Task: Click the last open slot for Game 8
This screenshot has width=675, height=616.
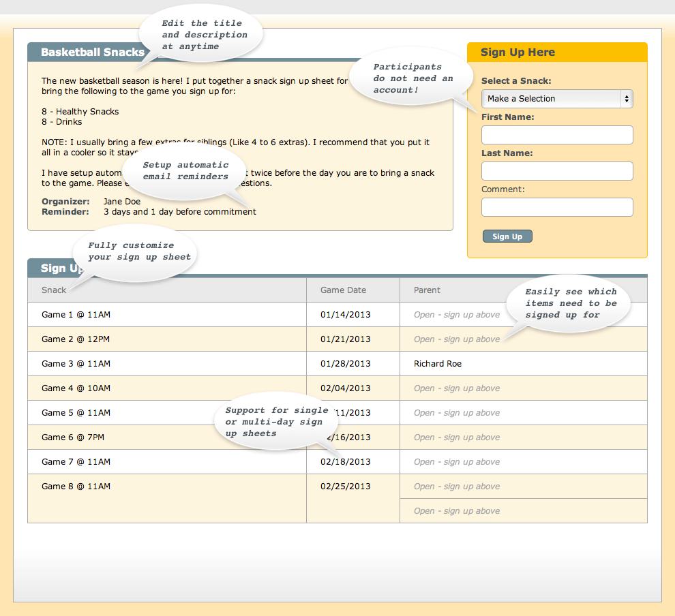Action: click(457, 510)
